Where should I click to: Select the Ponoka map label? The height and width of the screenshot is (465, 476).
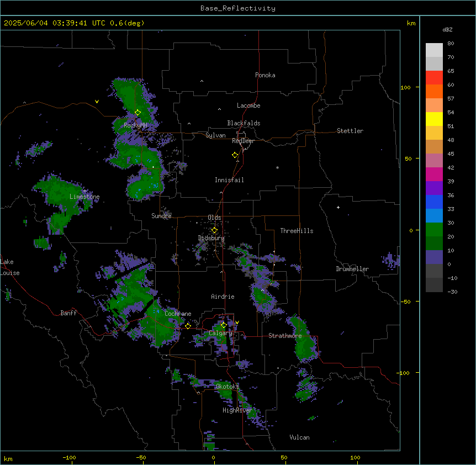(x=265, y=75)
